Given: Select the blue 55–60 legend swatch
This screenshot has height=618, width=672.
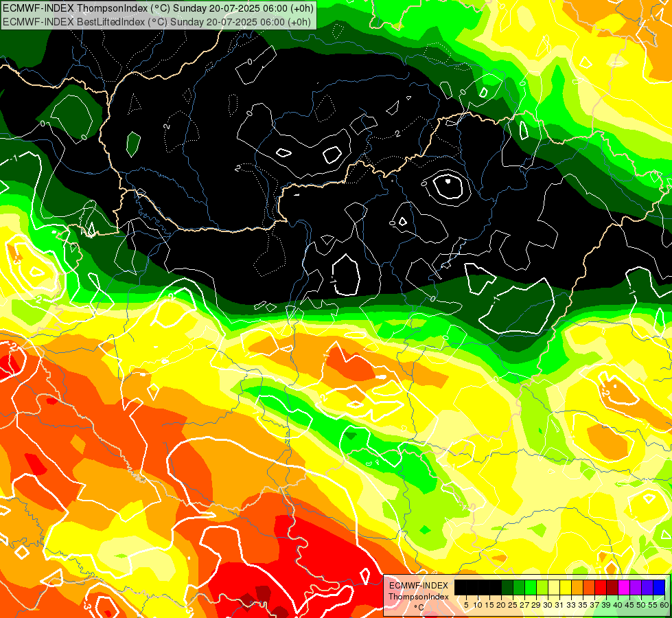Looking at the screenshot, I should (659, 588).
